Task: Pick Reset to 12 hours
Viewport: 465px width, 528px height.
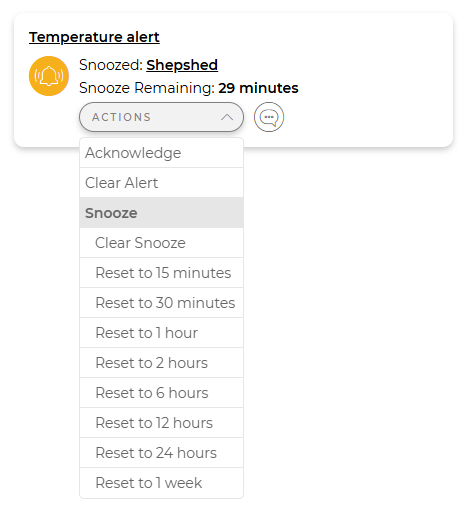Action: [161, 423]
